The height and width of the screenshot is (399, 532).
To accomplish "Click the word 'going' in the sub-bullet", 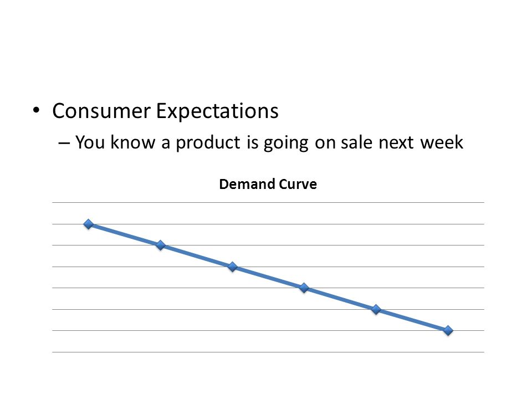I will [x=286, y=144].
